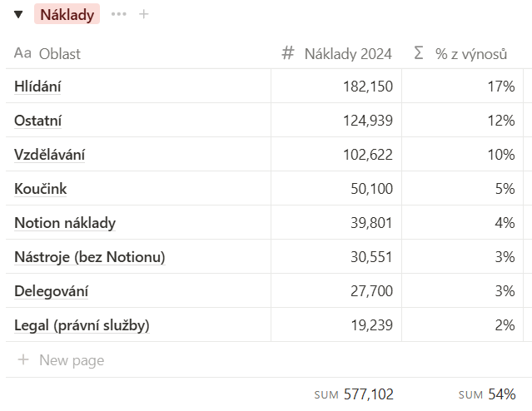Collapse the Náklady group toggle triangle
Viewport: 532px width, 411px height.
click(18, 14)
